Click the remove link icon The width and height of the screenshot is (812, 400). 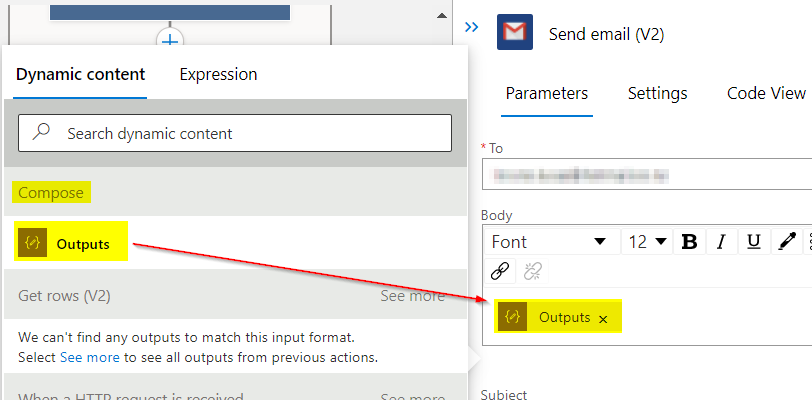click(533, 270)
